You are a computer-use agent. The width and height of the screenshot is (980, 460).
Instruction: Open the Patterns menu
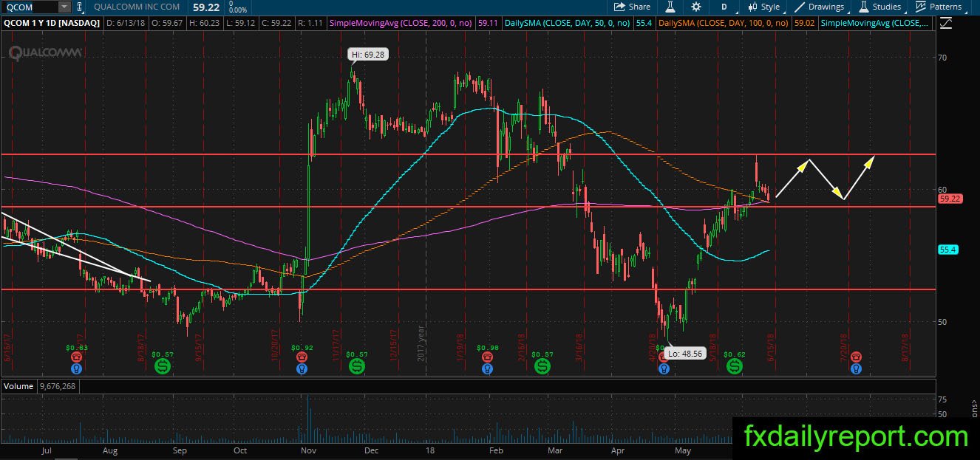(939, 7)
